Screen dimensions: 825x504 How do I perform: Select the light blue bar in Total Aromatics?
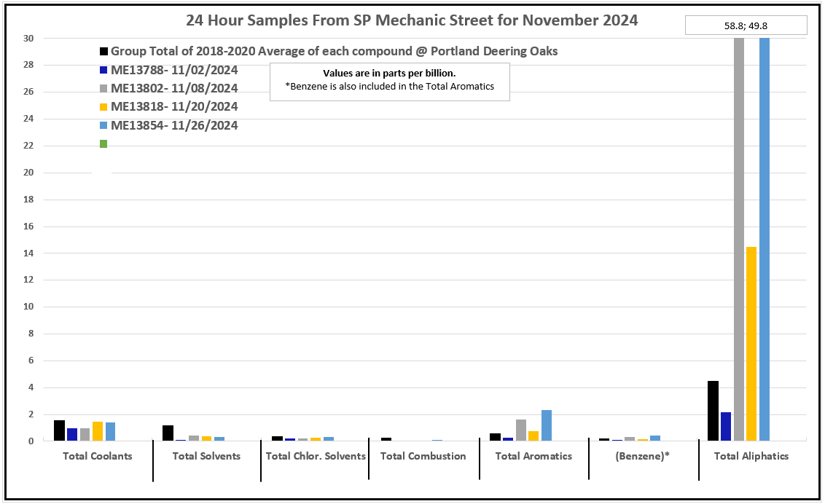pos(547,425)
